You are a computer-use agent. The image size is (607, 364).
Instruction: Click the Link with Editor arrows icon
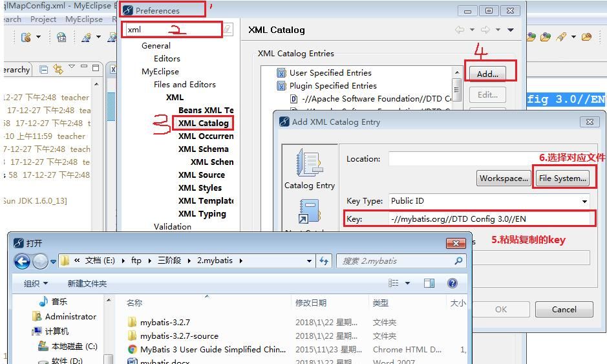58,69
